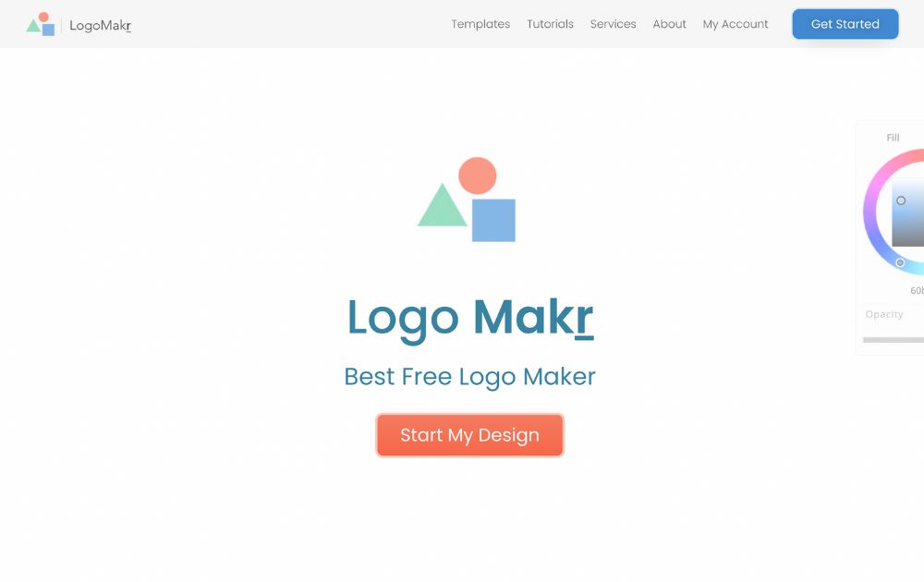This screenshot has width=924, height=582.
Task: Click the Opacity slider bar
Action: [894, 340]
